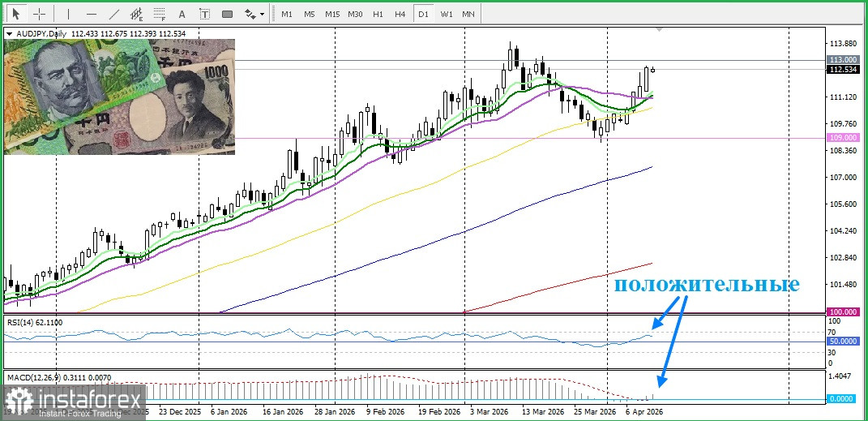868x421 pixels.
Task: Click the 3 Mar 2026 date label
Action: pyautogui.click(x=490, y=412)
